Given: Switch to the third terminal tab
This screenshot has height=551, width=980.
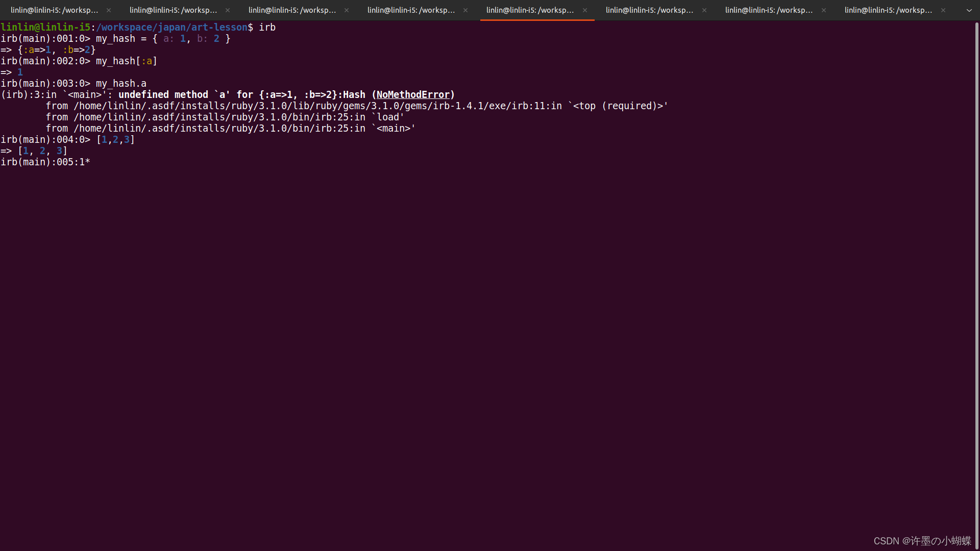Looking at the screenshot, I should (x=292, y=10).
